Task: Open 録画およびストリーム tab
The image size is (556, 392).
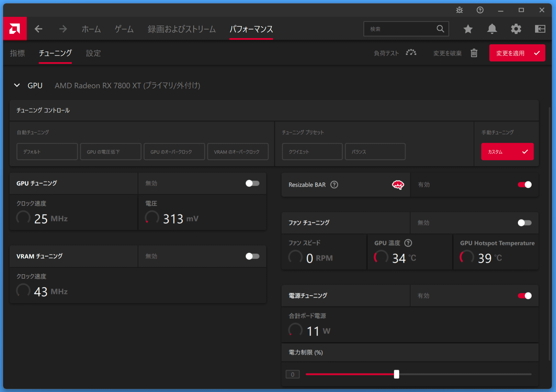Action: tap(182, 29)
